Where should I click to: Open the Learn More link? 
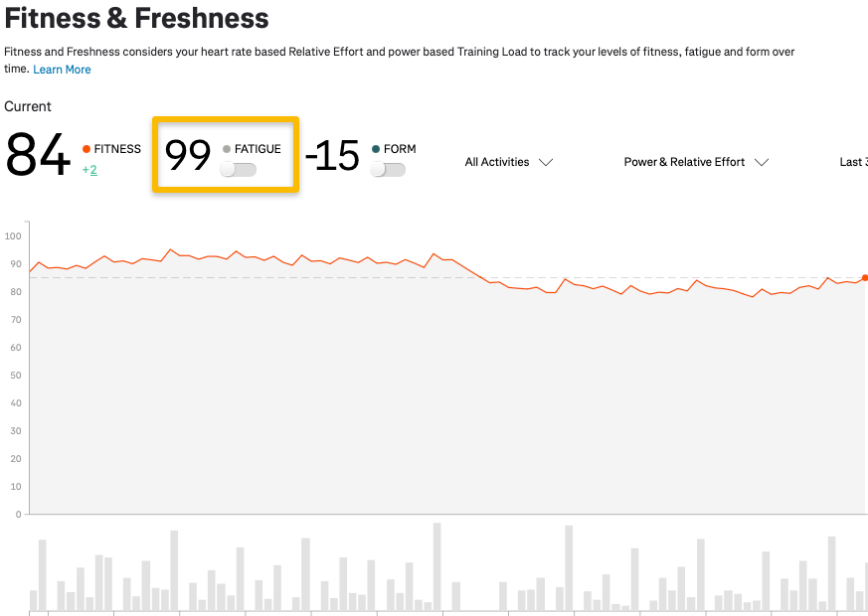62,70
